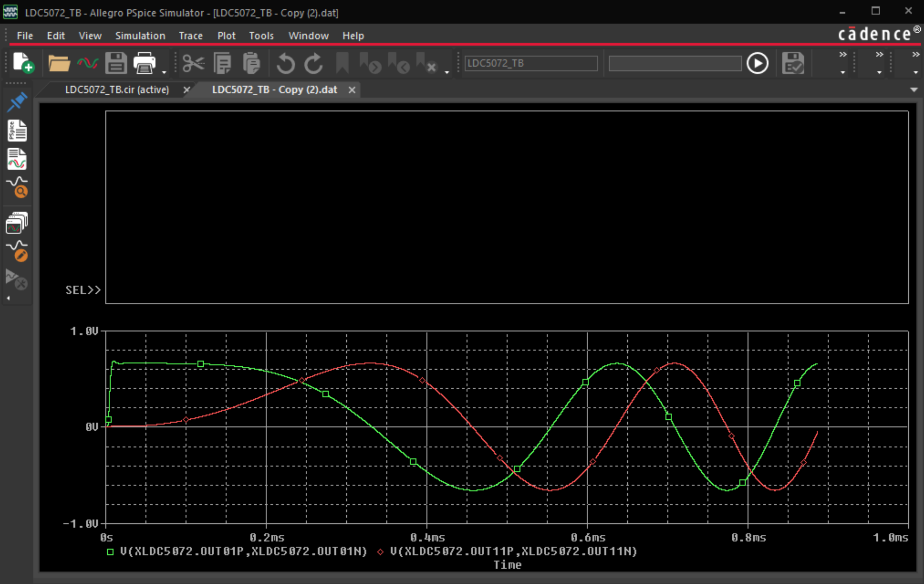Expand the first toolbar overflow chevron

(843, 54)
